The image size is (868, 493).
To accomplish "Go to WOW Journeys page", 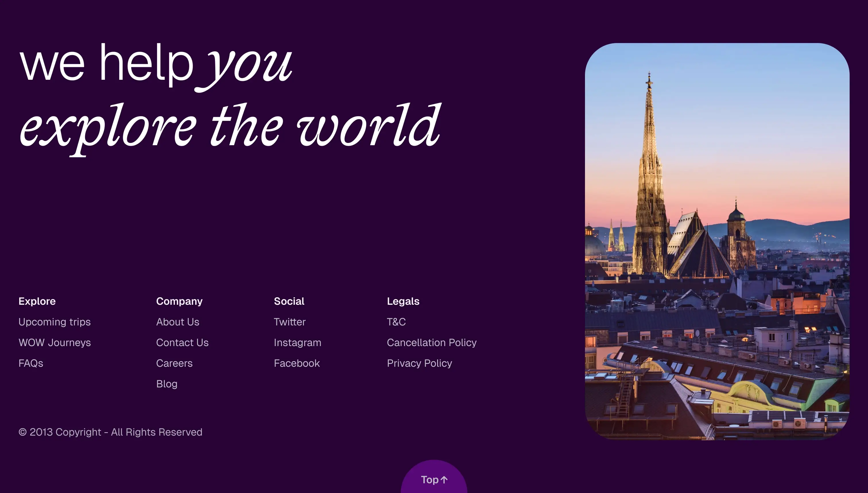I will [x=55, y=342].
